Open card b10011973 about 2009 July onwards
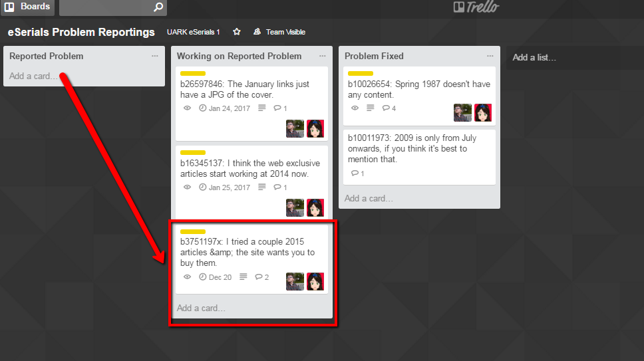Viewport: 644px width, 361px height. pos(419,157)
